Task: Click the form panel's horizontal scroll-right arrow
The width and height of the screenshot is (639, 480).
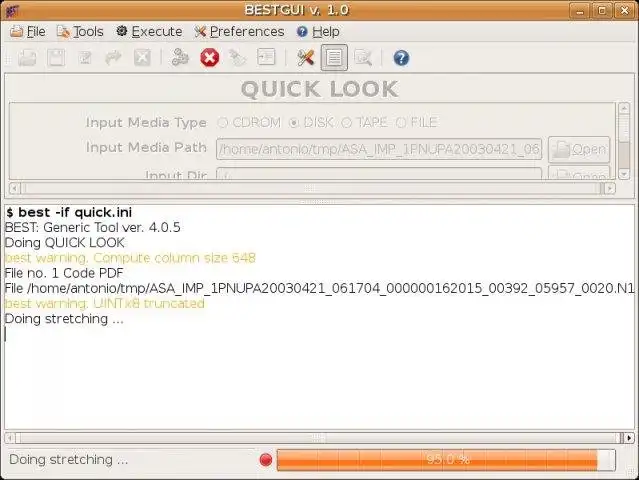Action: point(610,189)
